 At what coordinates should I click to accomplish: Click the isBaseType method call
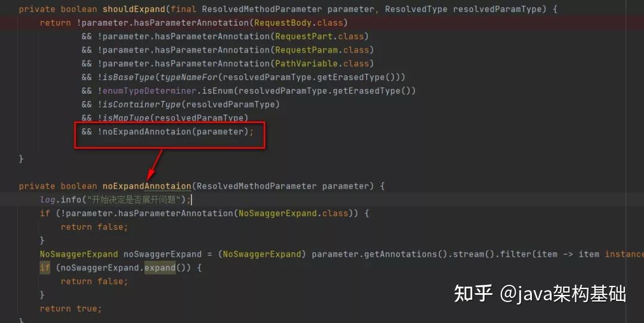(x=129, y=77)
